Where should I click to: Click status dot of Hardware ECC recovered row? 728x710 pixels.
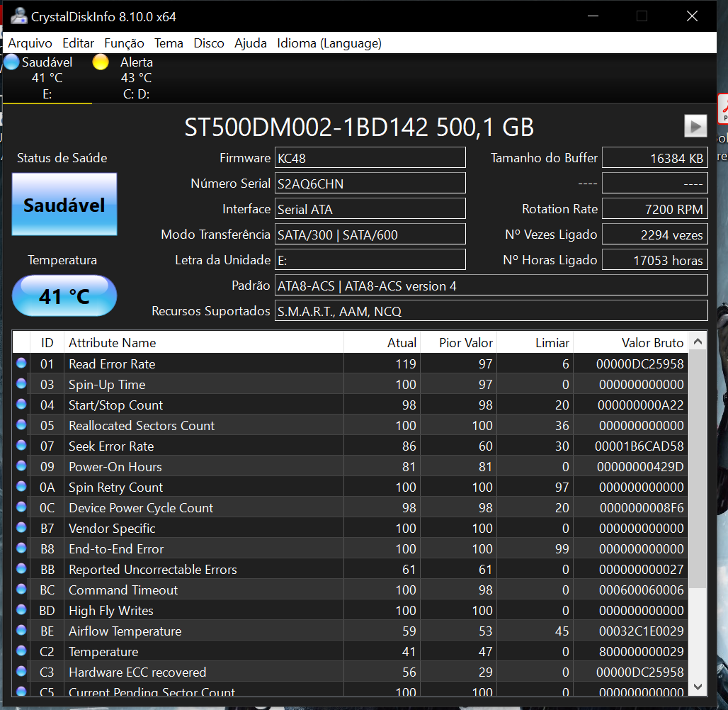pos(21,671)
